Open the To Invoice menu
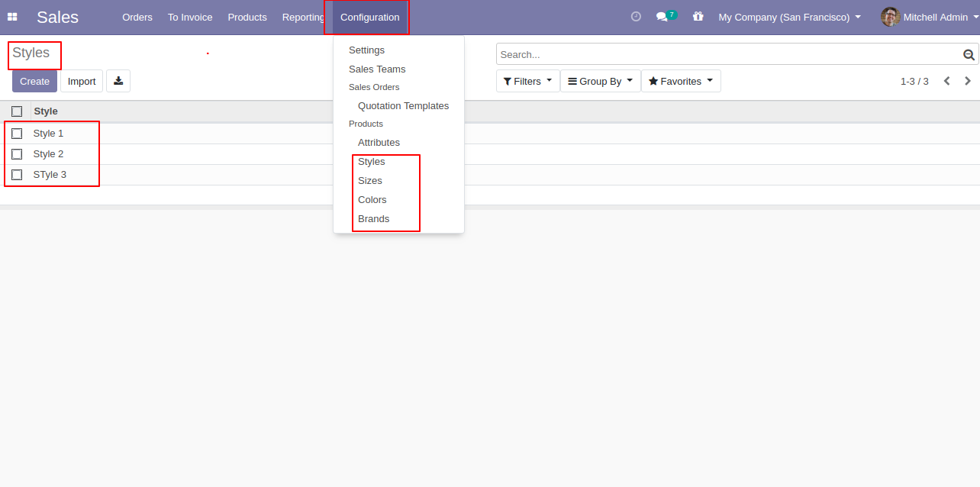The image size is (980, 487). pyautogui.click(x=190, y=17)
